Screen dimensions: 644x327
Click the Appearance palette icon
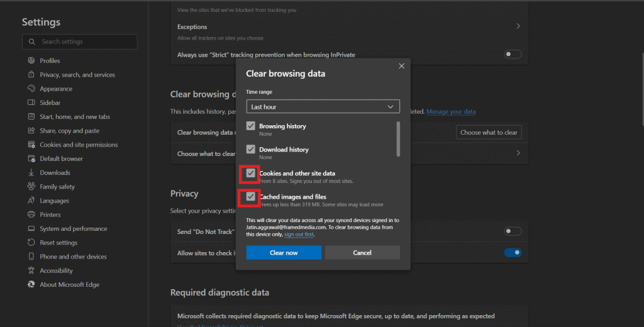(31, 88)
